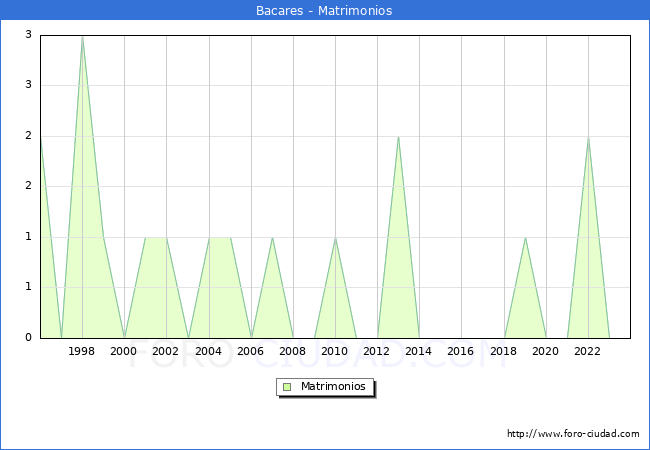
Task: Click the 0 label on y-axis
Action: click(x=28, y=338)
